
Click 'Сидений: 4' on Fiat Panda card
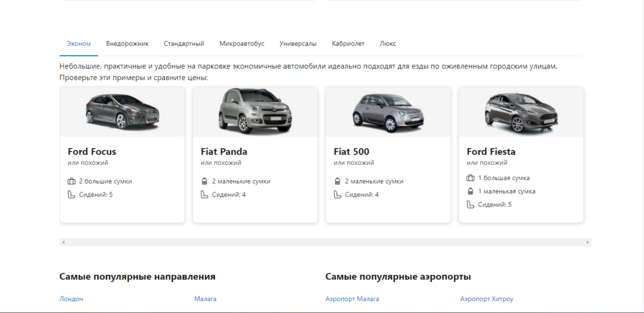pos(229,194)
